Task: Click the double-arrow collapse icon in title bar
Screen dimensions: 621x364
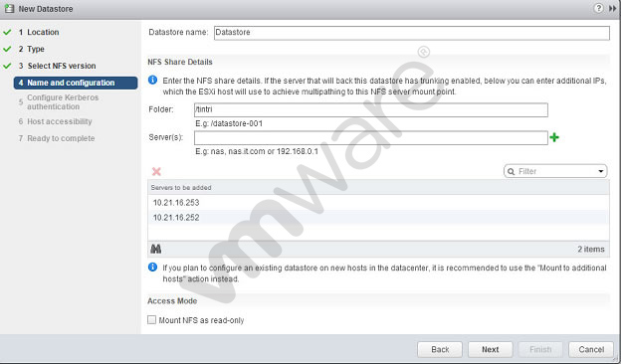Action: pos(613,8)
